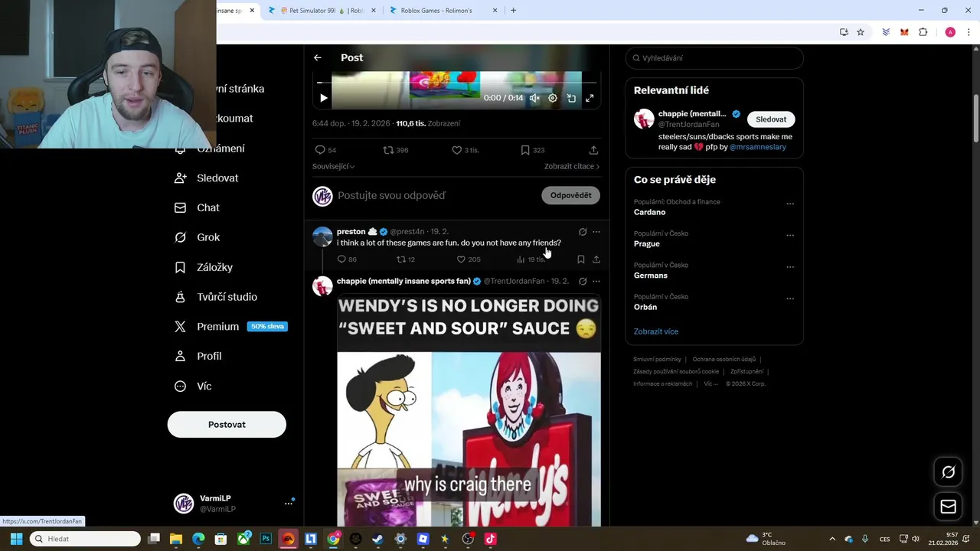Open options for Orbán trend
980x551 pixels.
[790, 299]
